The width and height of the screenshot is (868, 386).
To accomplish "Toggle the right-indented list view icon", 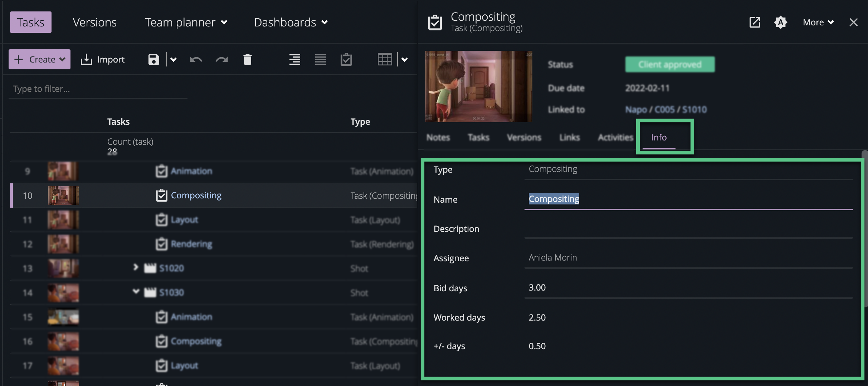I will (294, 59).
